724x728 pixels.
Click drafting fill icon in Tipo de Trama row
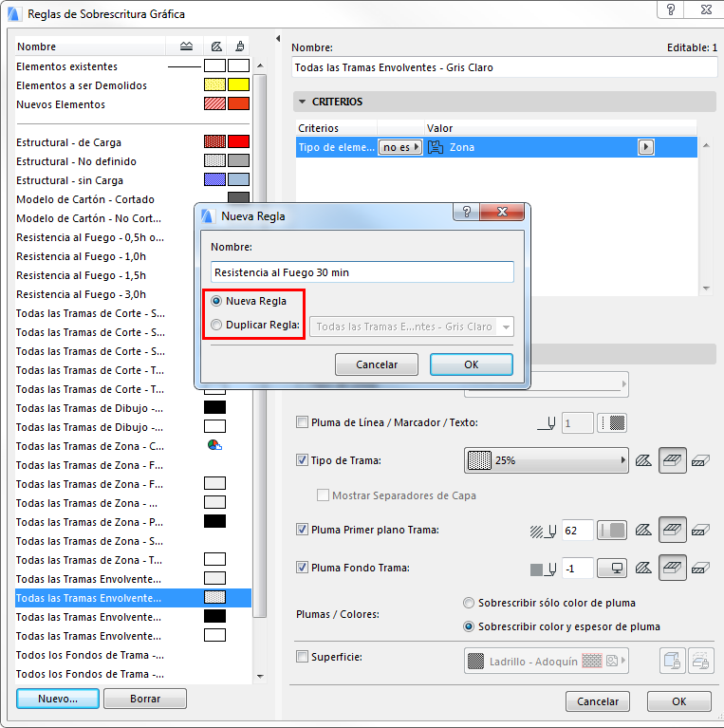click(x=643, y=460)
